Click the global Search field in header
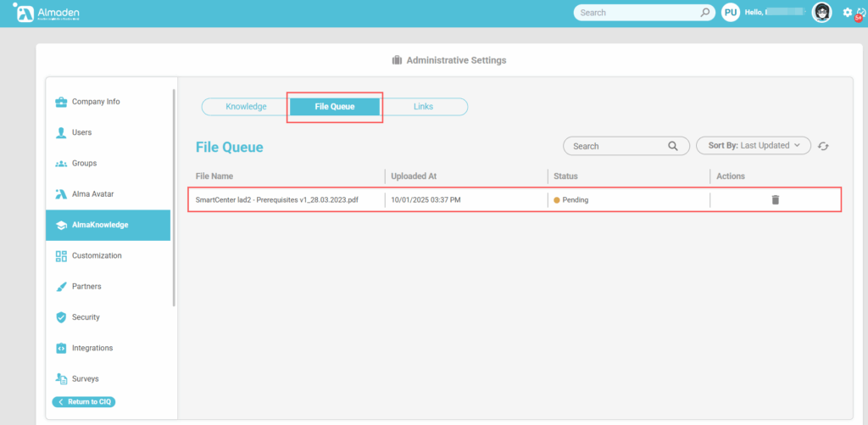The height and width of the screenshot is (425, 868). 636,13
